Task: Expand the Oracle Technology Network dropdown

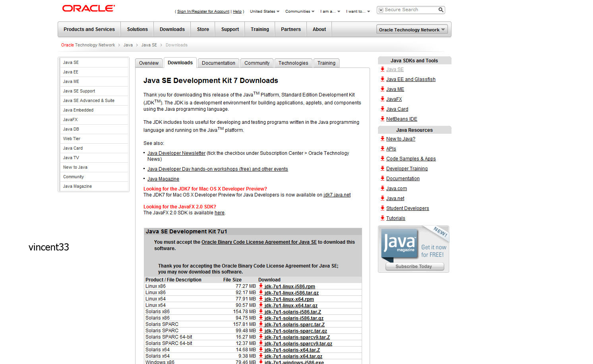Action: point(412,29)
